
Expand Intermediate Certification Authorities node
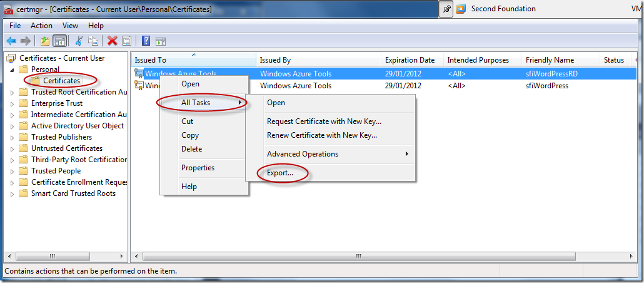click(x=13, y=115)
